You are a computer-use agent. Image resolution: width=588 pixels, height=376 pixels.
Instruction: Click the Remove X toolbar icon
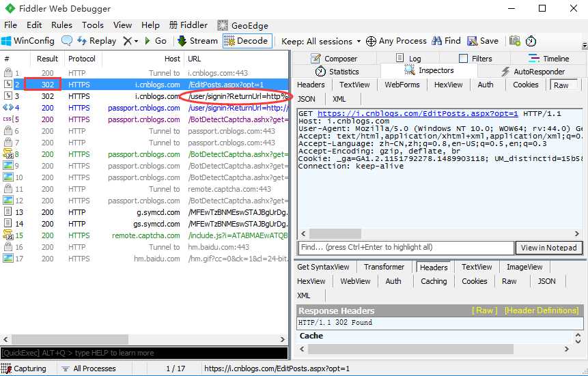point(128,41)
